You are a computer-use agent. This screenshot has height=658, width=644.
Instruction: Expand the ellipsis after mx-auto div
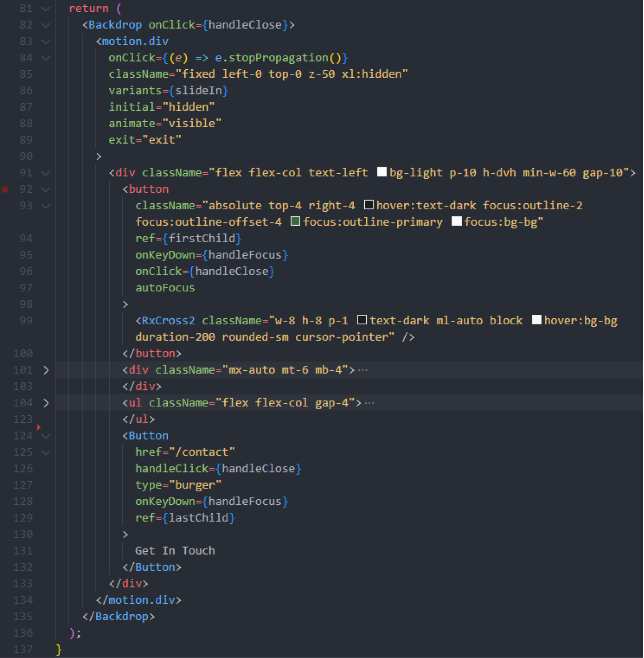(x=363, y=370)
